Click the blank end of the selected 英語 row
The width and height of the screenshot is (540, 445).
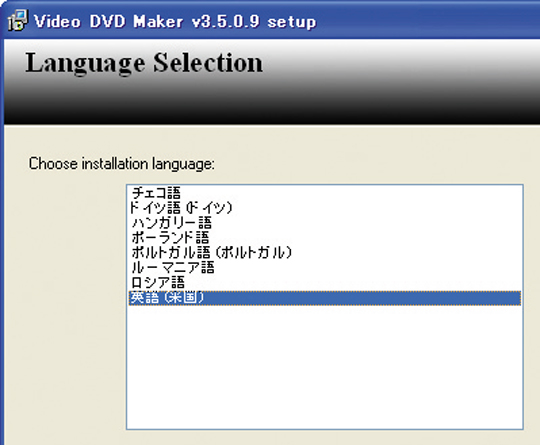click(x=362, y=298)
